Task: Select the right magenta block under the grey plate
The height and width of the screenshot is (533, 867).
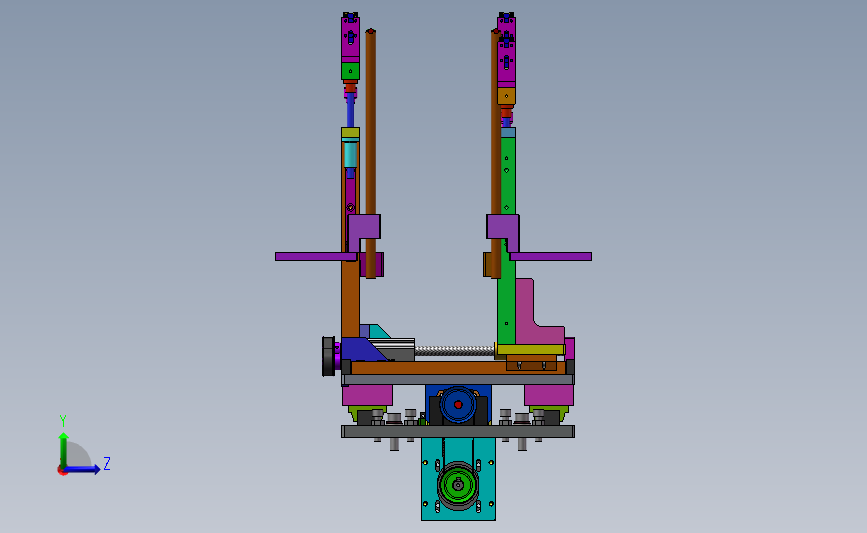Action: [549, 395]
